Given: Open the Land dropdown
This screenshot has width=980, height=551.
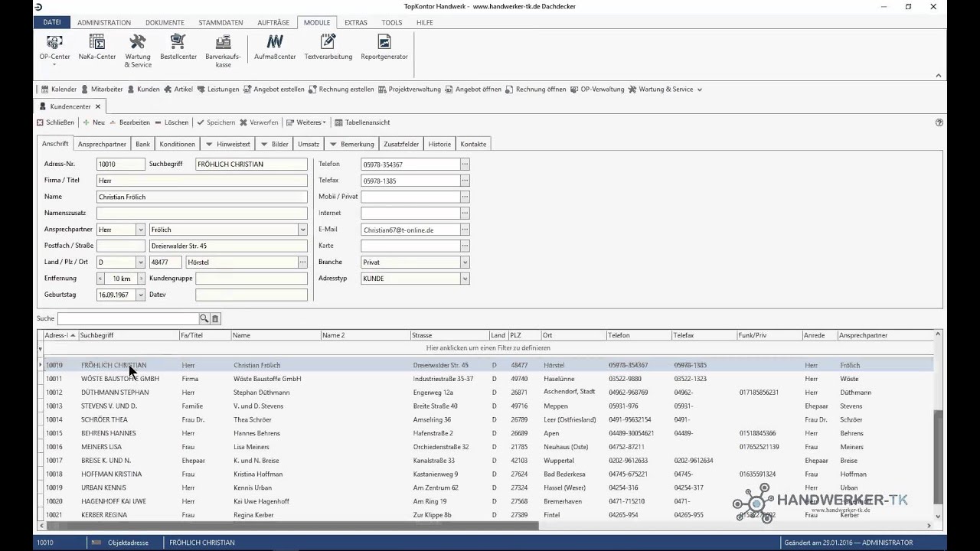Looking at the screenshot, I should 140,262.
